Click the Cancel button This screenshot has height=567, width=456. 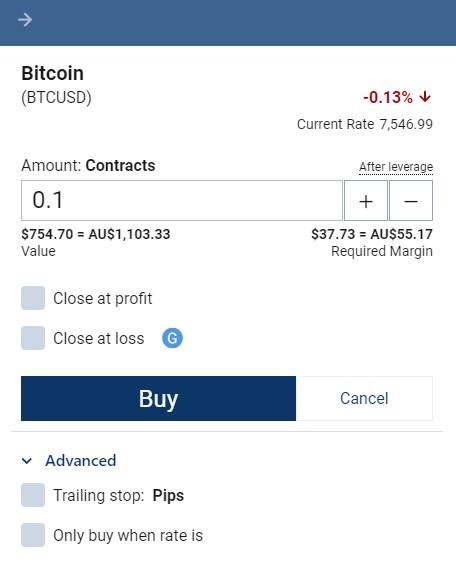364,398
